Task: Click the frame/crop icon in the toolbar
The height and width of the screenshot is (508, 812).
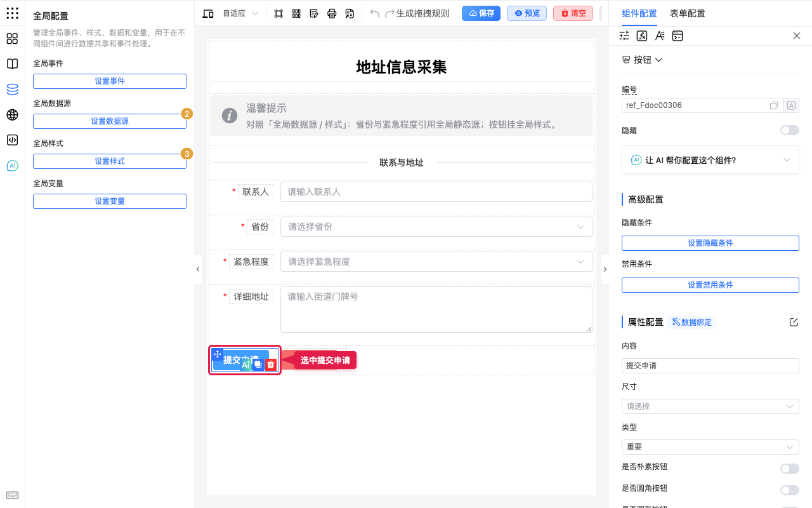Action: pyautogui.click(x=278, y=13)
